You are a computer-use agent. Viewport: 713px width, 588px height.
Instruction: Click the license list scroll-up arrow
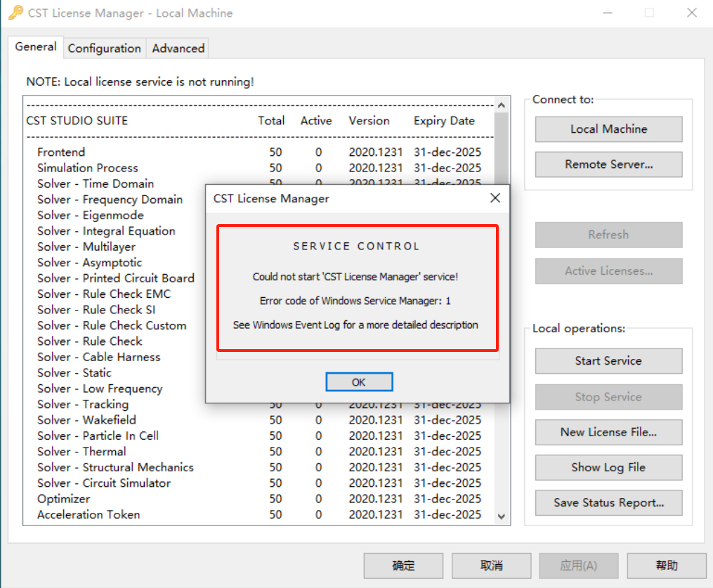pyautogui.click(x=502, y=105)
